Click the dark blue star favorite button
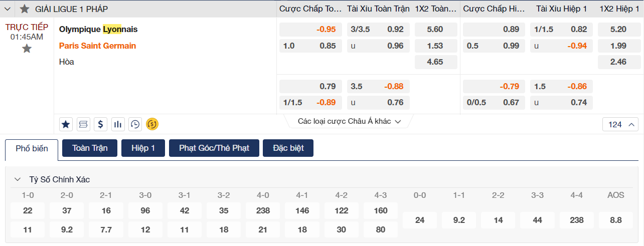644x246 pixels. [65, 124]
